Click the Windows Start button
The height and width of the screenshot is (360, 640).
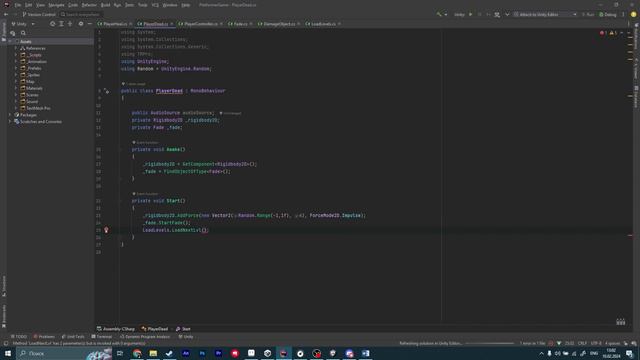pos(8,353)
